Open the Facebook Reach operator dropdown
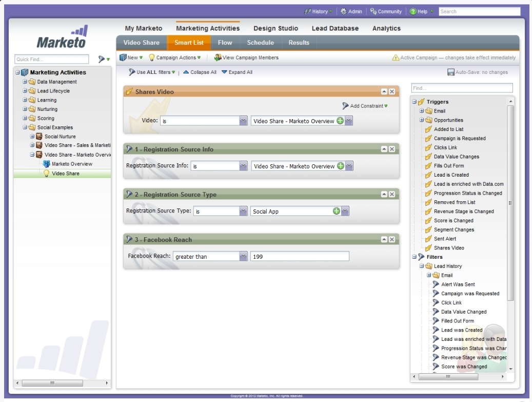Screen dimensions: 532x402 (243, 256)
